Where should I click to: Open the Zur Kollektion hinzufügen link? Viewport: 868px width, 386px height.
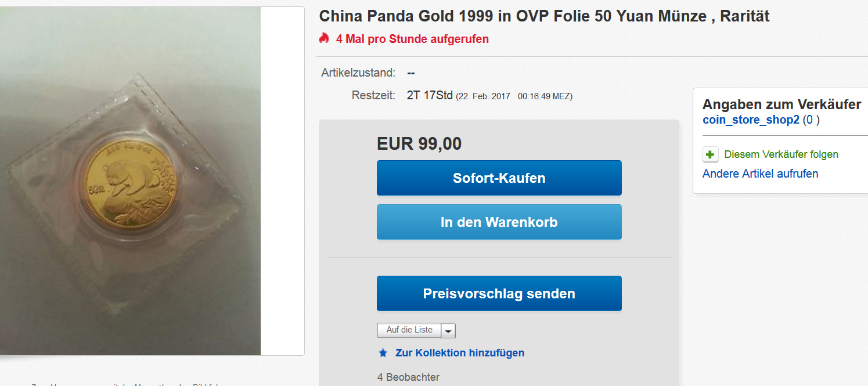pos(460,353)
